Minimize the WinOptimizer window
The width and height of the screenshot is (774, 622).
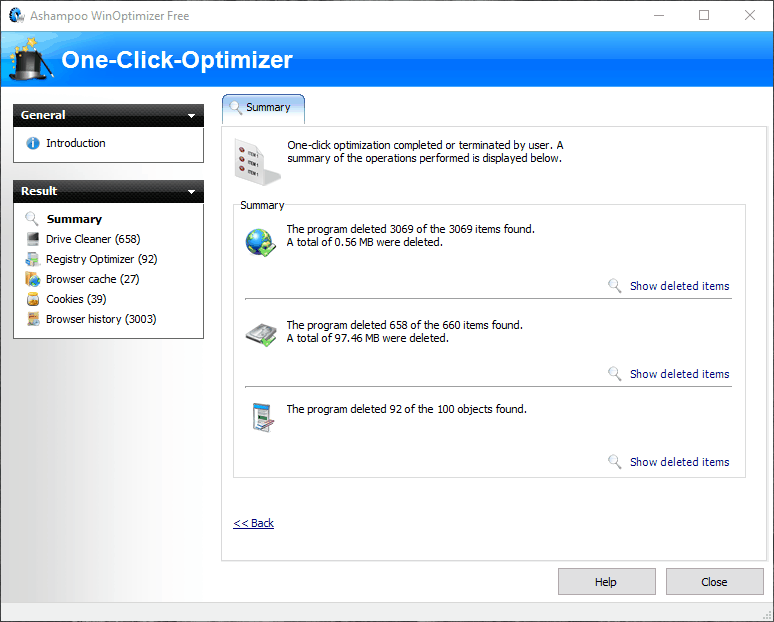(658, 15)
